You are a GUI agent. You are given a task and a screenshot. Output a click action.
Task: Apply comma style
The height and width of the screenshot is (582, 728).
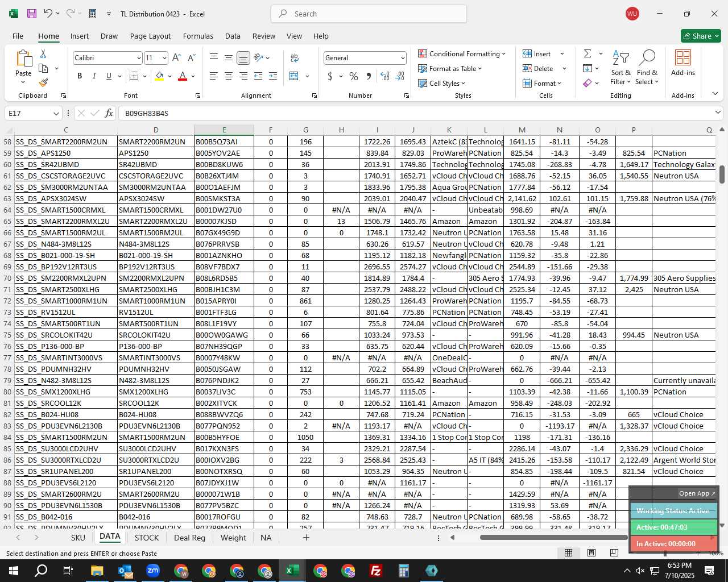click(369, 76)
